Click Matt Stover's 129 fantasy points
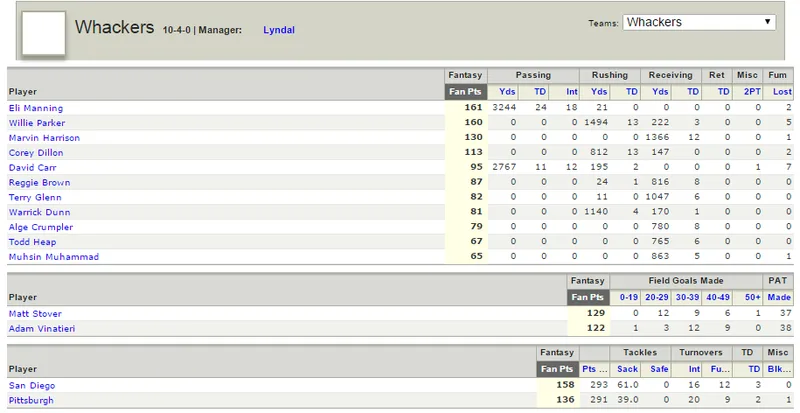The width and height of the screenshot is (800, 413). pyautogui.click(x=596, y=313)
